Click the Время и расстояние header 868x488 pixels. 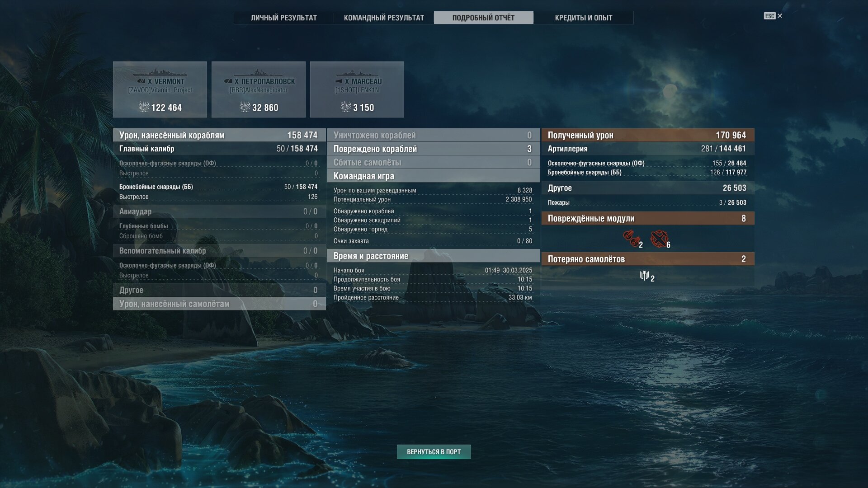pos(434,256)
